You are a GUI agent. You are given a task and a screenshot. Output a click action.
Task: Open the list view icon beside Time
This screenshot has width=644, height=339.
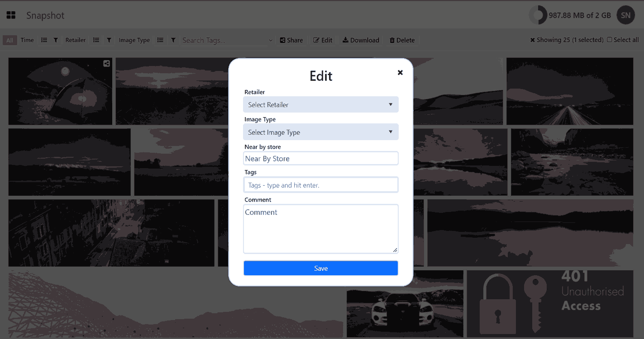(x=44, y=40)
